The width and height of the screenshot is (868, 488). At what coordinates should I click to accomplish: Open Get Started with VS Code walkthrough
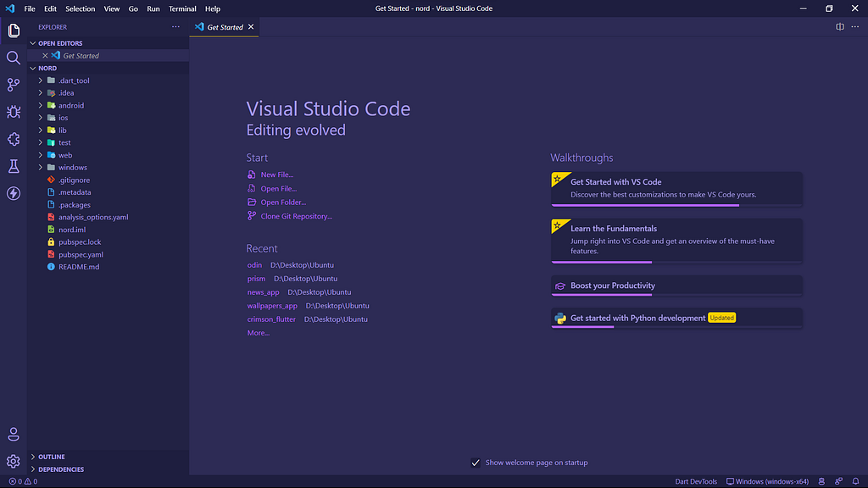click(x=676, y=189)
